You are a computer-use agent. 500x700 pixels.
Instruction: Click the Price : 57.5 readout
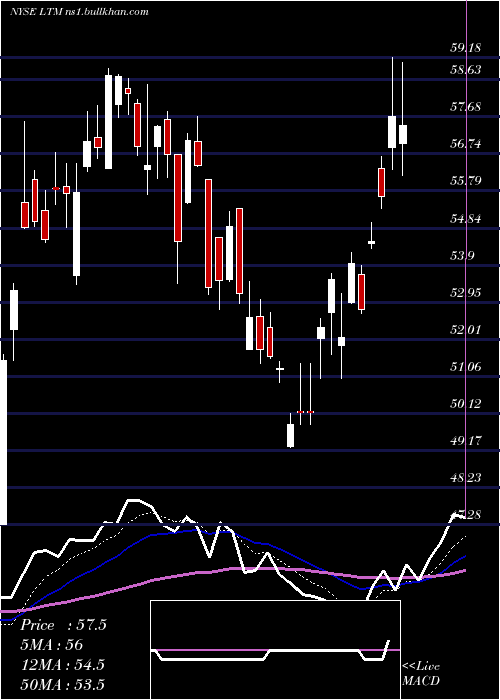click(x=63, y=625)
